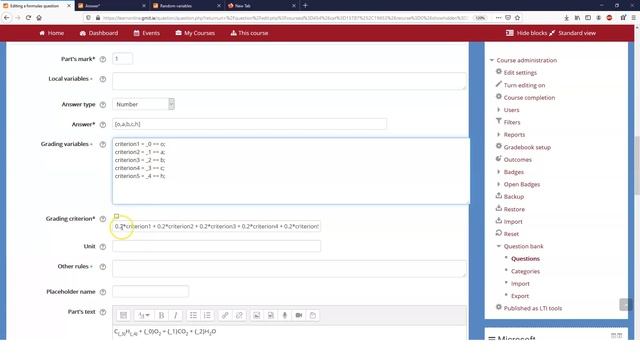
Task: Open Course completion link
Action: click(x=529, y=98)
